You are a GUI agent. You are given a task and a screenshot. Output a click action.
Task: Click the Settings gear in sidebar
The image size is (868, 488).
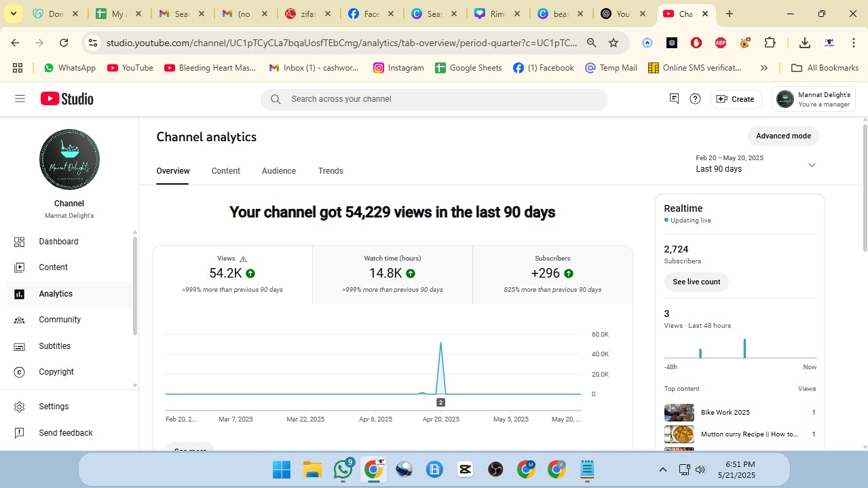[x=20, y=407]
